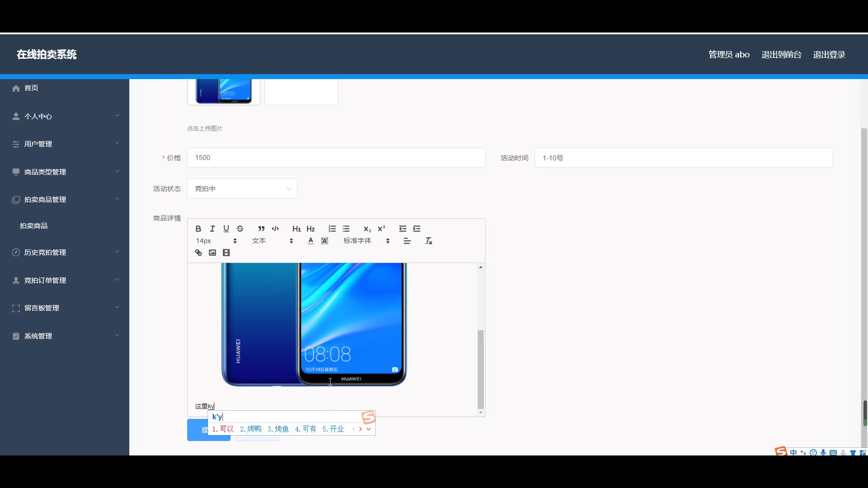Insert a hyperlink in the editor
The image size is (868, 488).
(x=198, y=253)
